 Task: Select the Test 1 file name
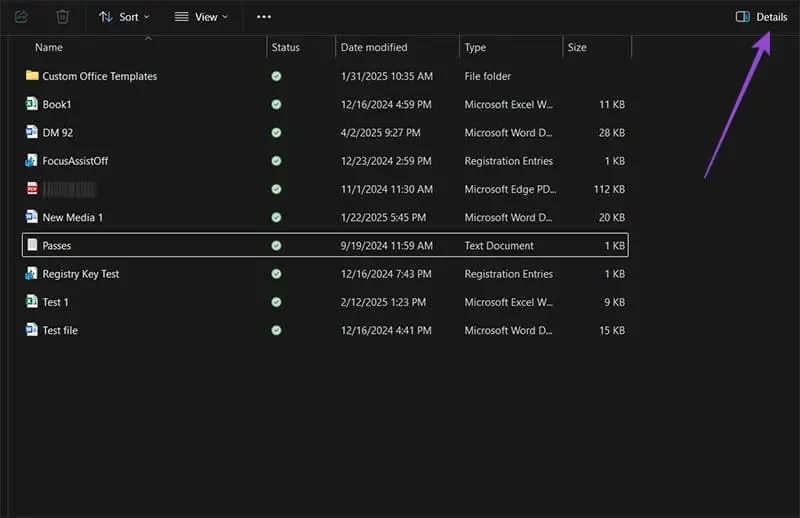click(55, 302)
